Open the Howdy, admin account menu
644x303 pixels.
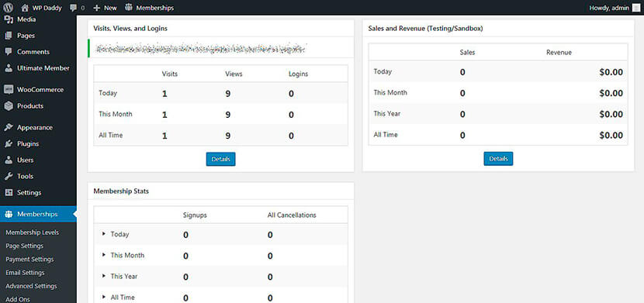610,8
